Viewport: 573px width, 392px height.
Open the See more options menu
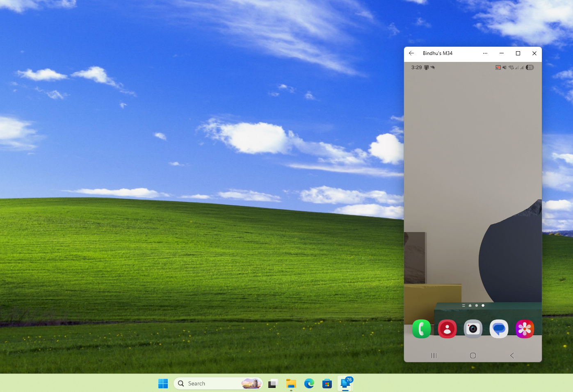point(485,53)
